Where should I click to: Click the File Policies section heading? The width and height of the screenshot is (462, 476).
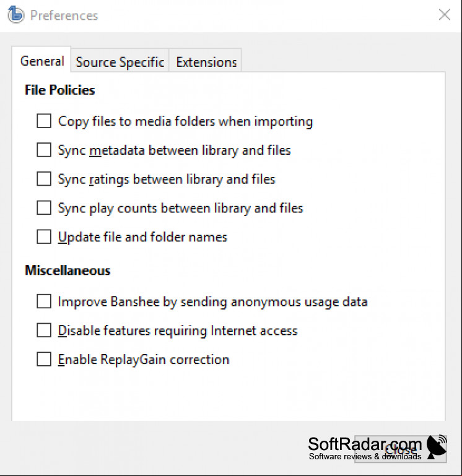(x=60, y=90)
